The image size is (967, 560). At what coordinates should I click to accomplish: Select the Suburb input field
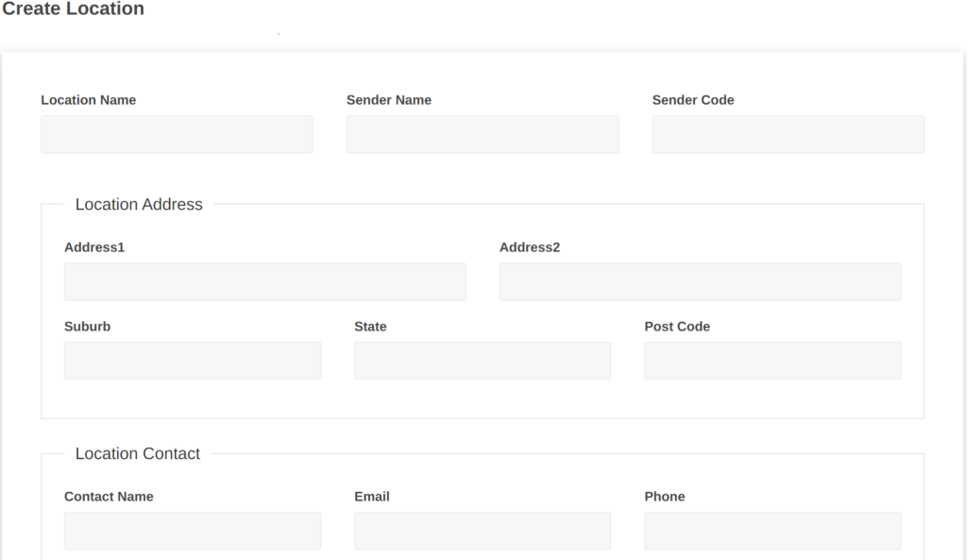pyautogui.click(x=192, y=361)
